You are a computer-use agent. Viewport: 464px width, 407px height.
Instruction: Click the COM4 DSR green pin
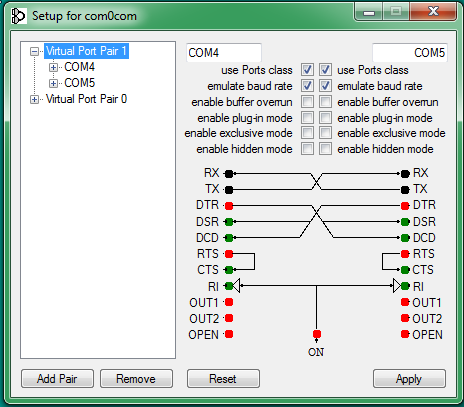[229, 222]
